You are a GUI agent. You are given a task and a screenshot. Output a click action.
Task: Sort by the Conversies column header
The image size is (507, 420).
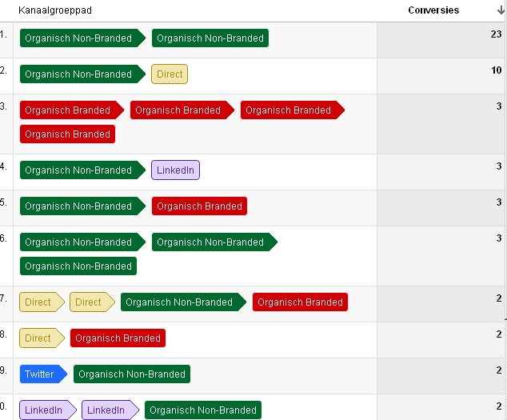pyautogui.click(x=433, y=10)
